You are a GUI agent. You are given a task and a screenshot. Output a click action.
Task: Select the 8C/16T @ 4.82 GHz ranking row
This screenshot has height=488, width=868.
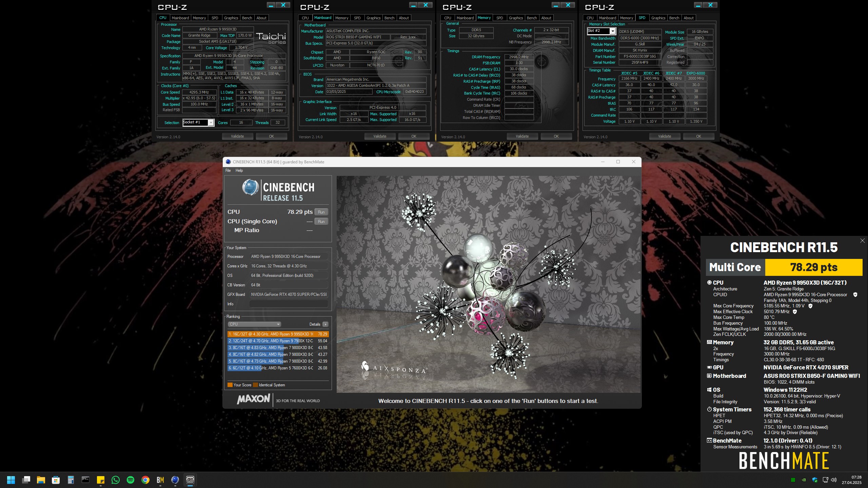pyautogui.click(x=278, y=354)
